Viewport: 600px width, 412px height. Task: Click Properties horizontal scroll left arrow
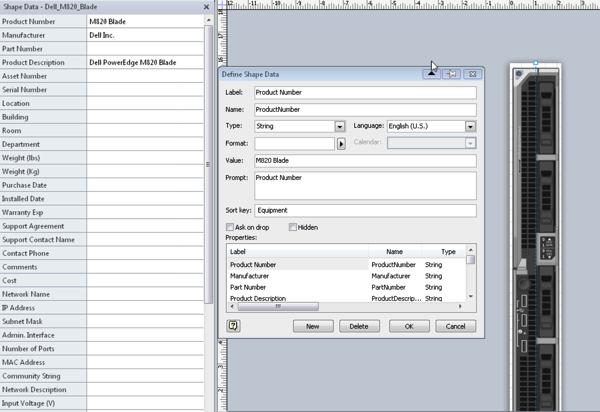click(232, 306)
